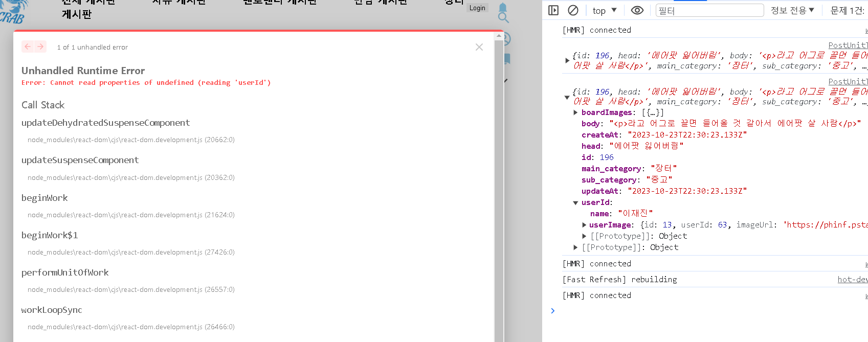Click the console prompt chevron
This screenshot has height=342, width=868.
552,310
